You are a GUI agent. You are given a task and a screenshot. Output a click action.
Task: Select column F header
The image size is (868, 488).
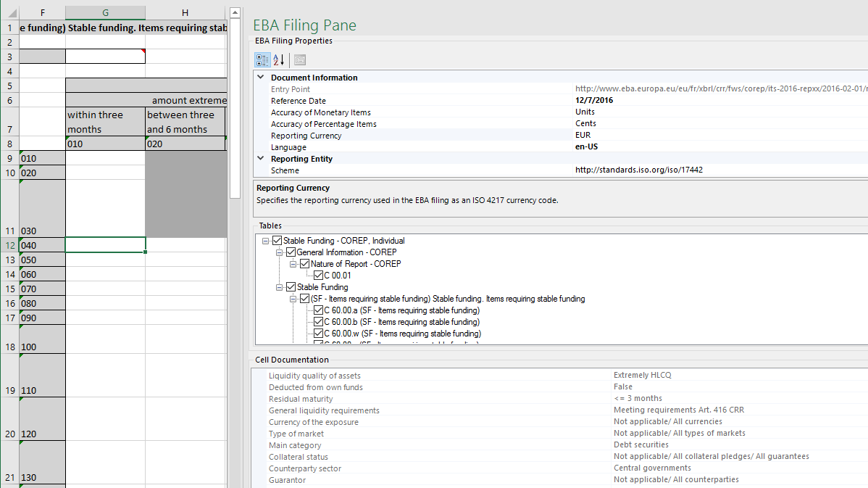point(43,13)
